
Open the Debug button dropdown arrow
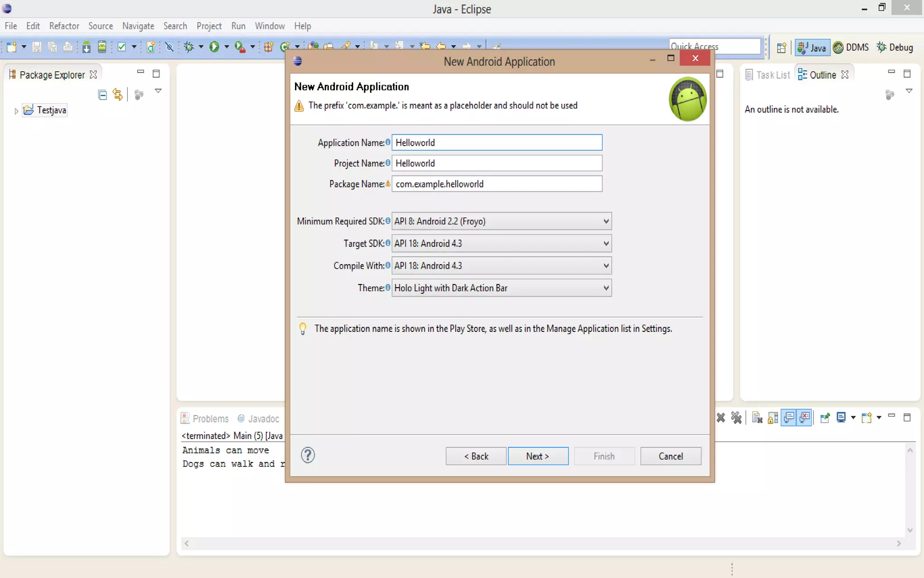pos(201,47)
